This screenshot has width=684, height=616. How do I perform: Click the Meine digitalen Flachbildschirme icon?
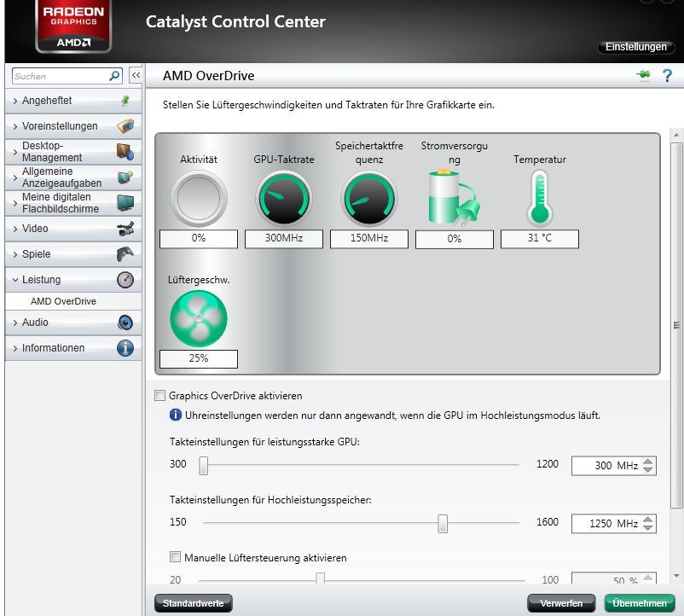[125, 203]
